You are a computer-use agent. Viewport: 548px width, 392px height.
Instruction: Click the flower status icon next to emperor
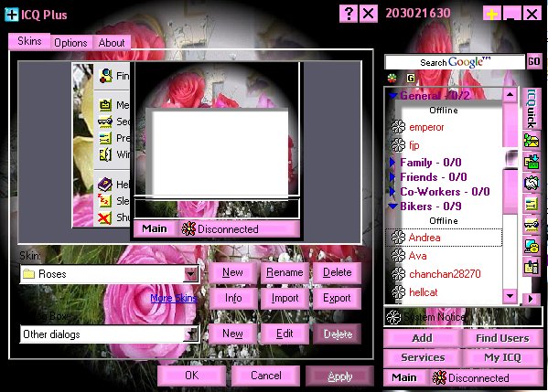click(398, 127)
